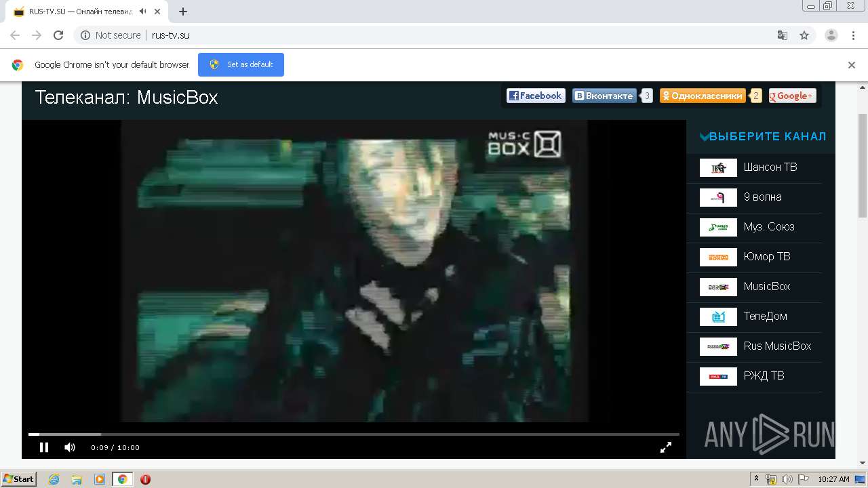
Task: Click the 9 волна logo thumbnail
Action: (x=718, y=197)
